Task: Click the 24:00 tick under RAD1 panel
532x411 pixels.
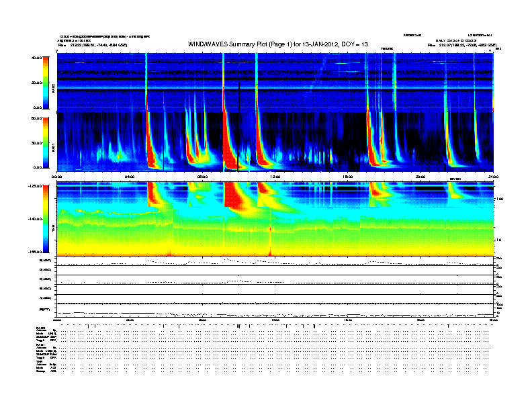Action: click(x=493, y=177)
